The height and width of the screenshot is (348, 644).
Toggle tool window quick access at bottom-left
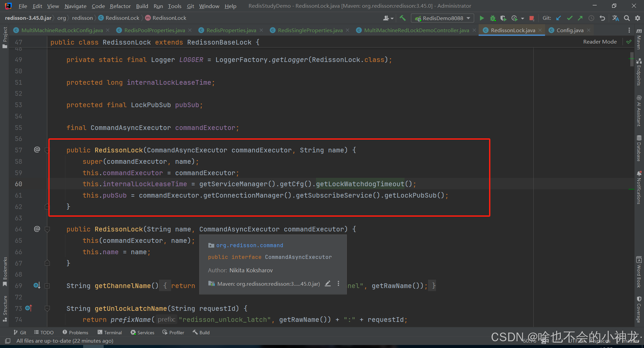pyautogui.click(x=7, y=341)
